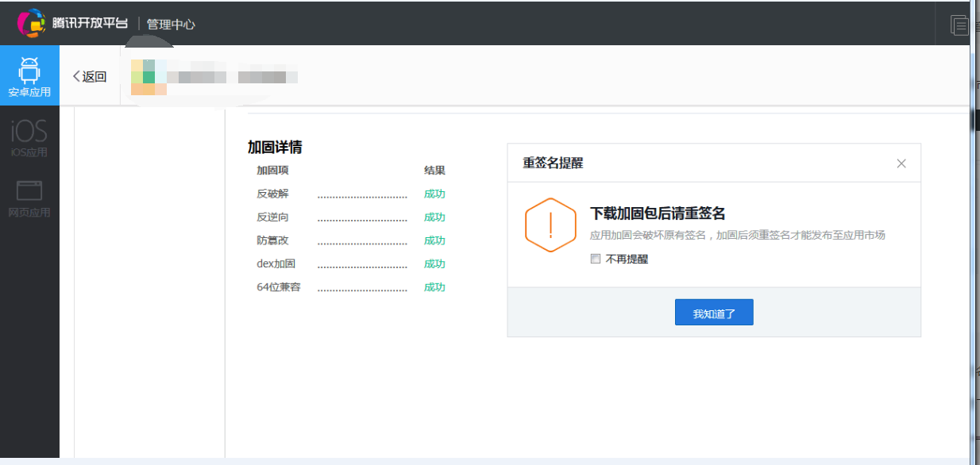
Task: Click the 加固项 column header
Action: [272, 171]
